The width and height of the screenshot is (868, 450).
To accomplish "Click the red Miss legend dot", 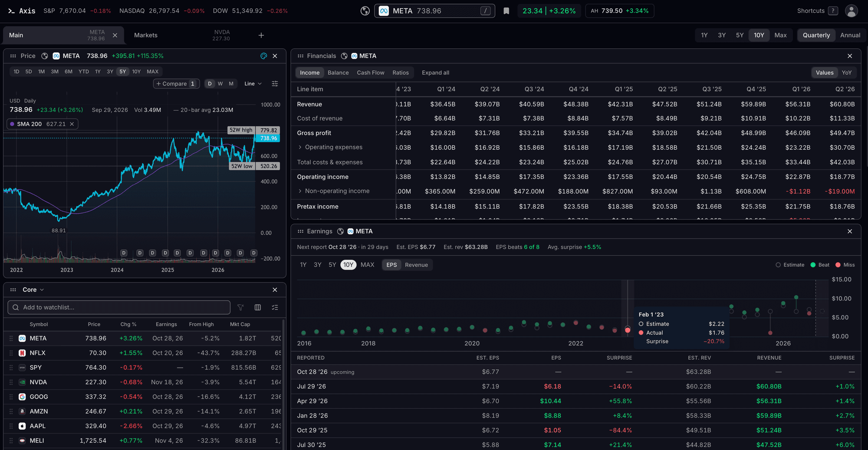I will click(838, 265).
